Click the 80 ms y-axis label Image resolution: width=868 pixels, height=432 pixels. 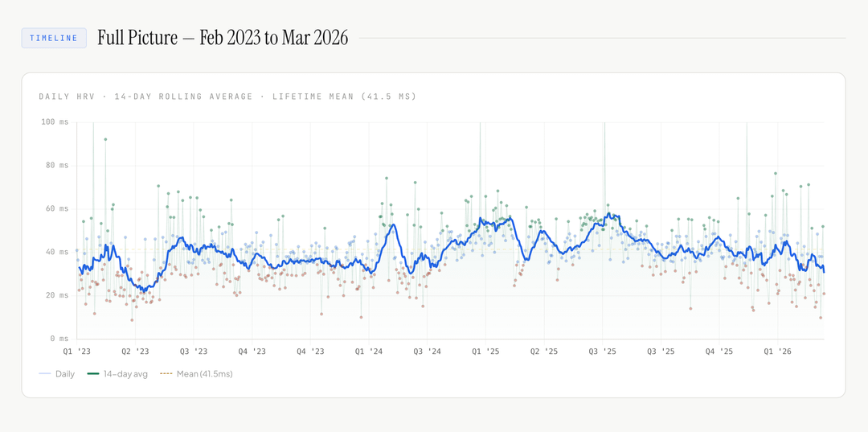(x=56, y=166)
